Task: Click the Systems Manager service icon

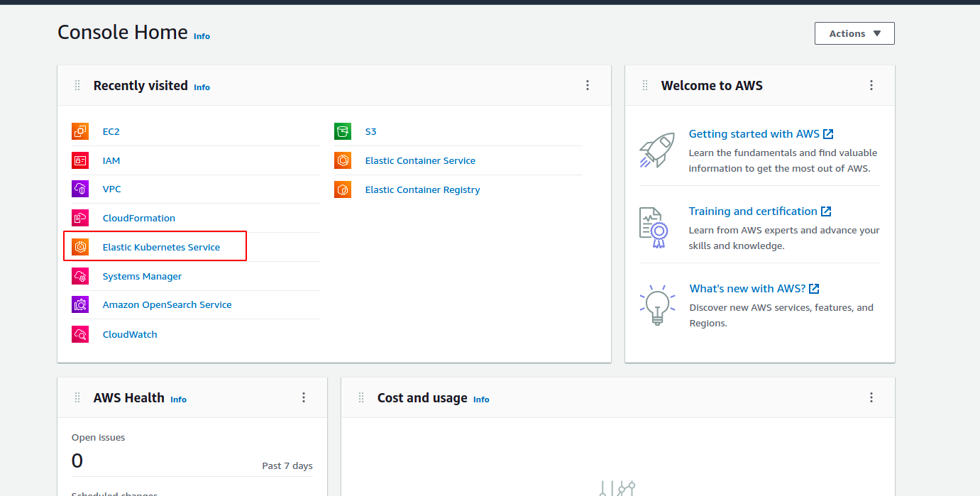Action: (x=80, y=276)
